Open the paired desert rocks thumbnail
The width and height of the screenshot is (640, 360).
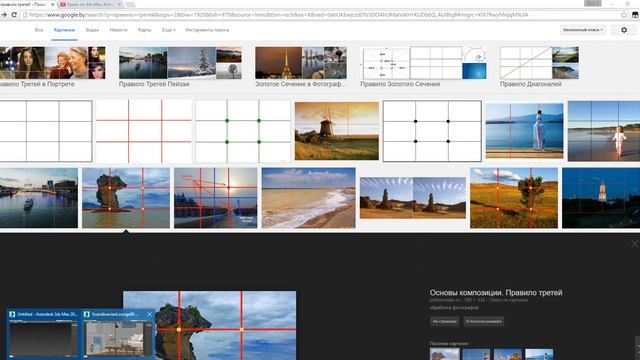pyautogui.click(x=413, y=198)
